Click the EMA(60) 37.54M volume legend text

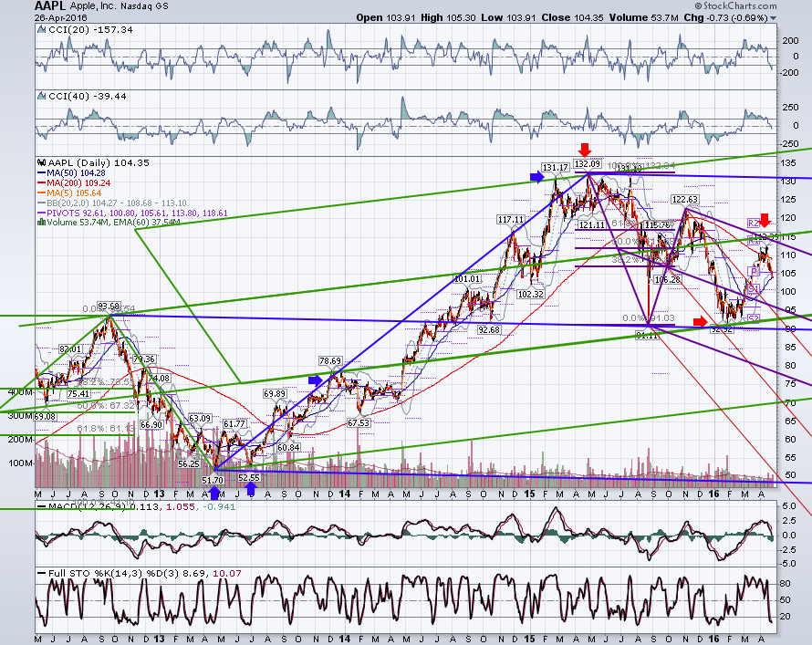[x=145, y=223]
